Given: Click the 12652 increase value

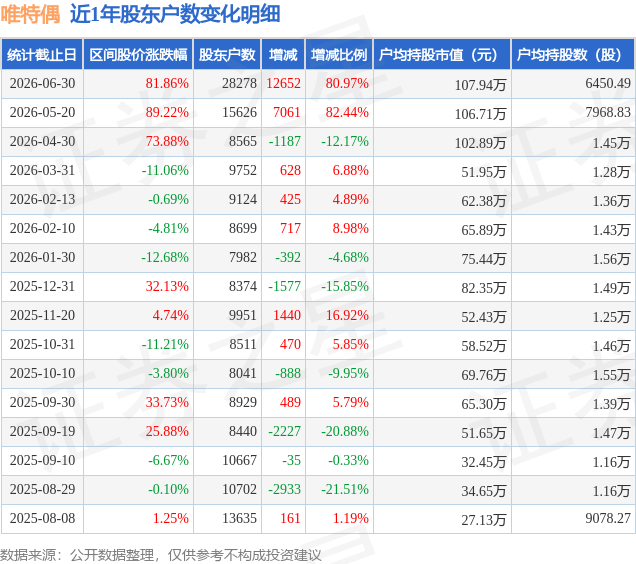Looking at the screenshot, I should (284, 84).
